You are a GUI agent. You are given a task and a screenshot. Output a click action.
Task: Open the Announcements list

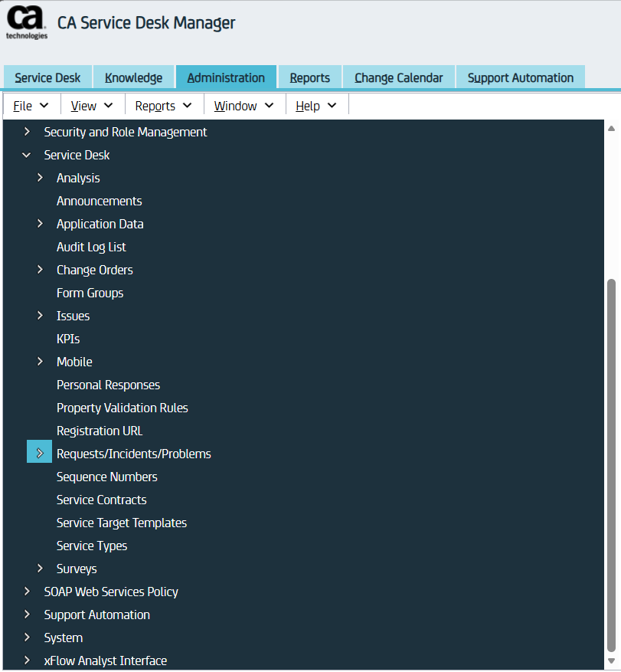pyautogui.click(x=99, y=201)
